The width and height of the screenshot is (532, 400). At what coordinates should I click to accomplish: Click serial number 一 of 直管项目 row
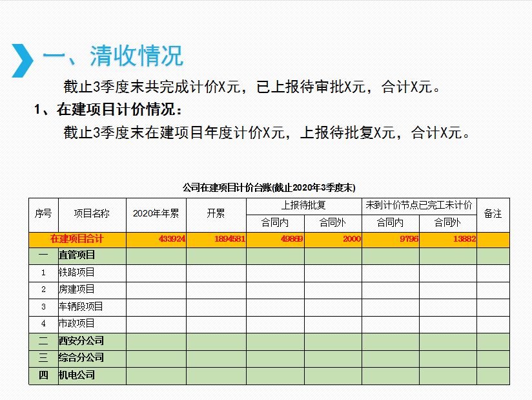(43, 256)
